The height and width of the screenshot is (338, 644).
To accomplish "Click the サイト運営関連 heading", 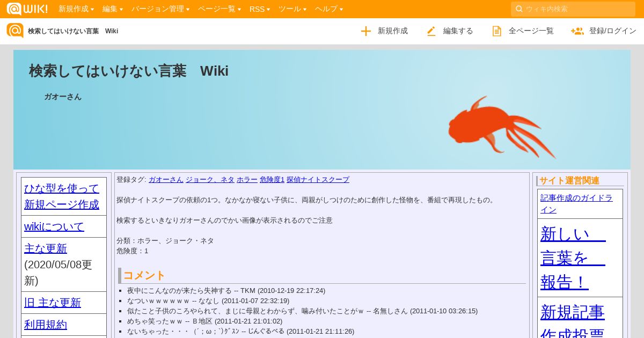I will coord(569,181).
